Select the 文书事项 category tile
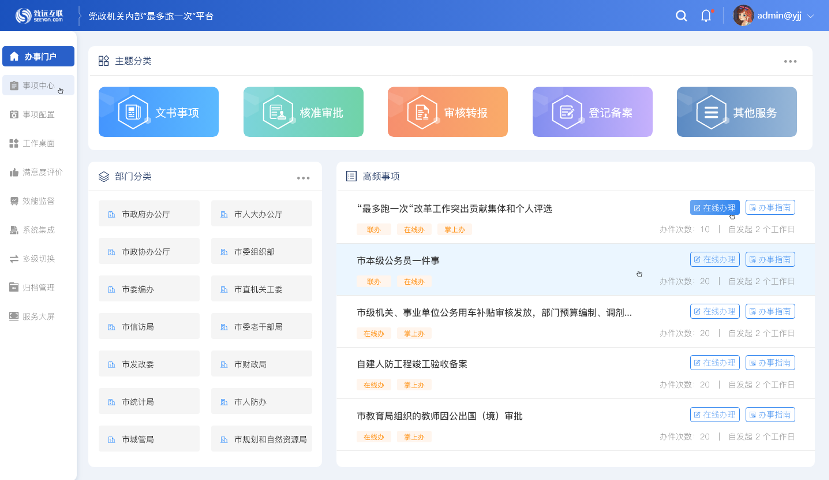This screenshot has height=480, width=829. (x=159, y=112)
